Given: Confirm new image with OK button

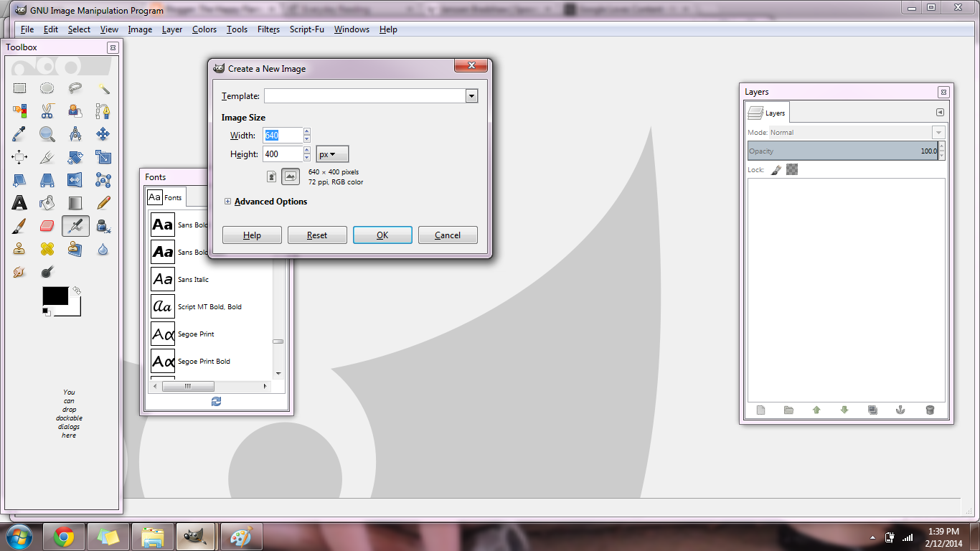Looking at the screenshot, I should point(382,235).
